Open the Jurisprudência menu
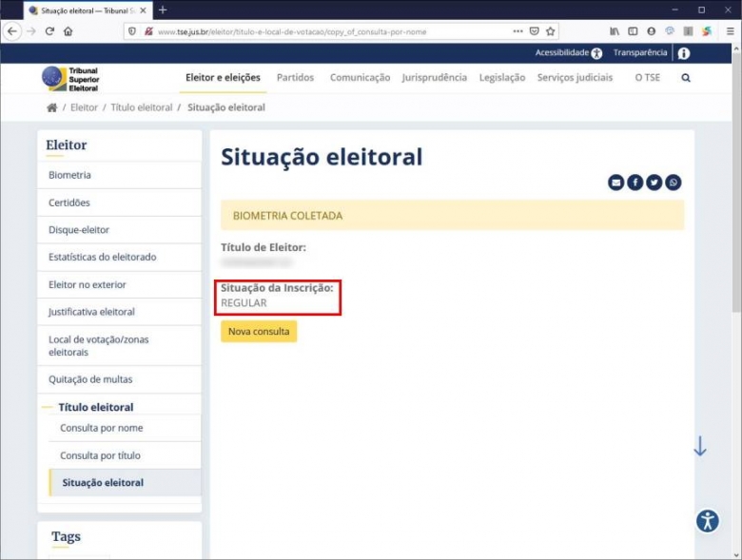742x560 pixels. 435,78
